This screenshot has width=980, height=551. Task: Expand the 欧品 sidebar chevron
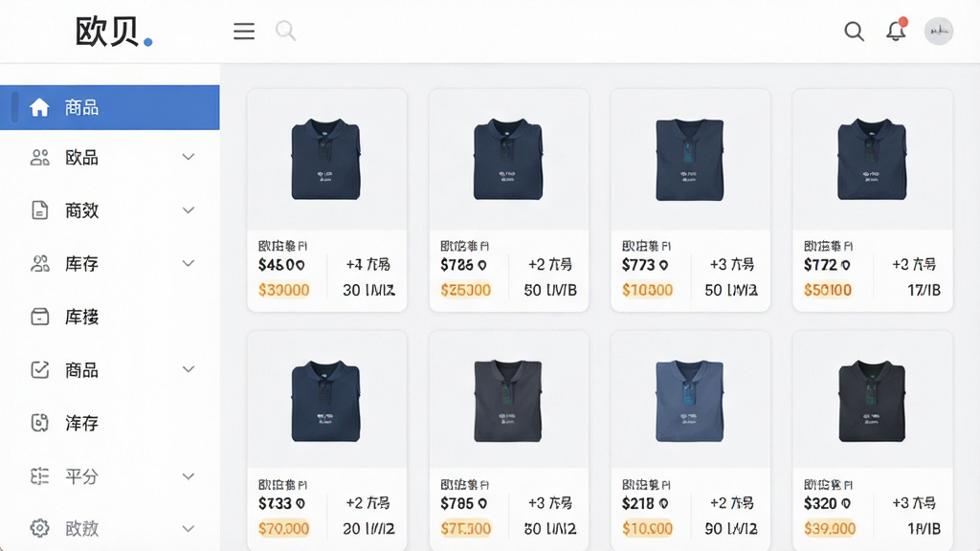[x=189, y=157]
